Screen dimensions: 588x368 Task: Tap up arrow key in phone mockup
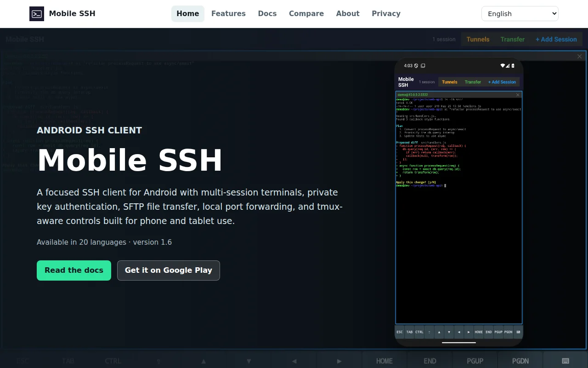pyautogui.click(x=439, y=332)
